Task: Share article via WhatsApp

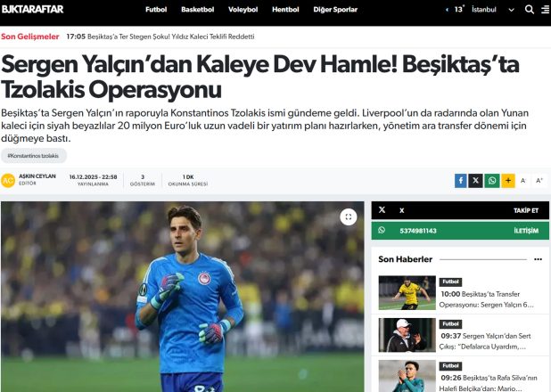Action: pos(492,181)
